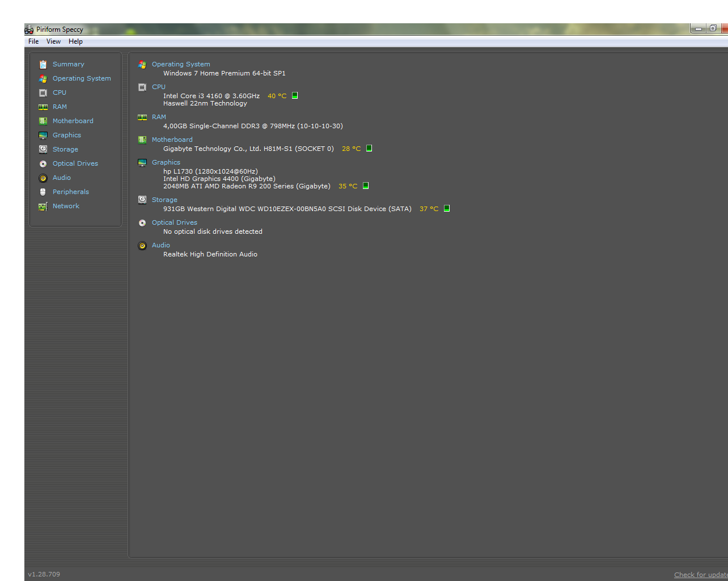
Task: Open Network section from sidebar
Action: pyautogui.click(x=66, y=206)
